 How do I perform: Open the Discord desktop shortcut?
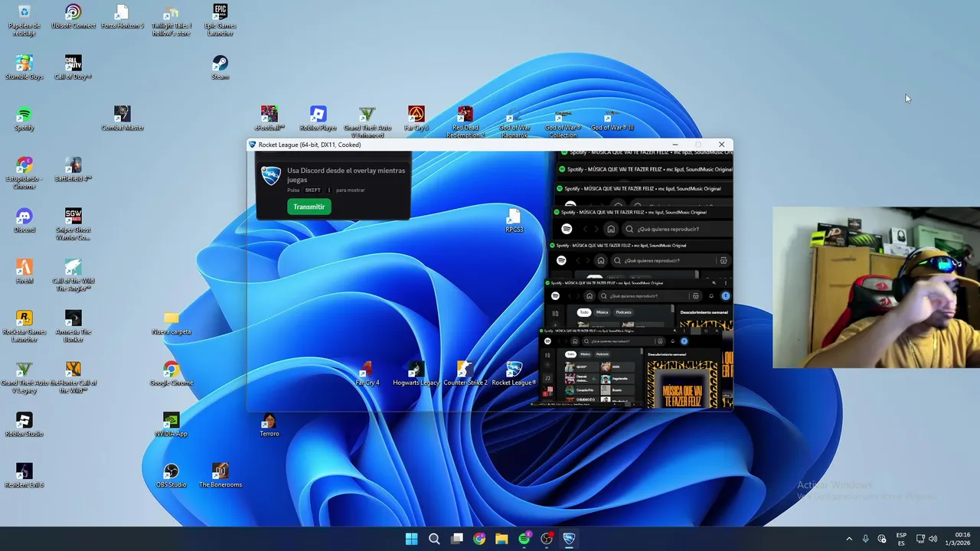point(24,220)
